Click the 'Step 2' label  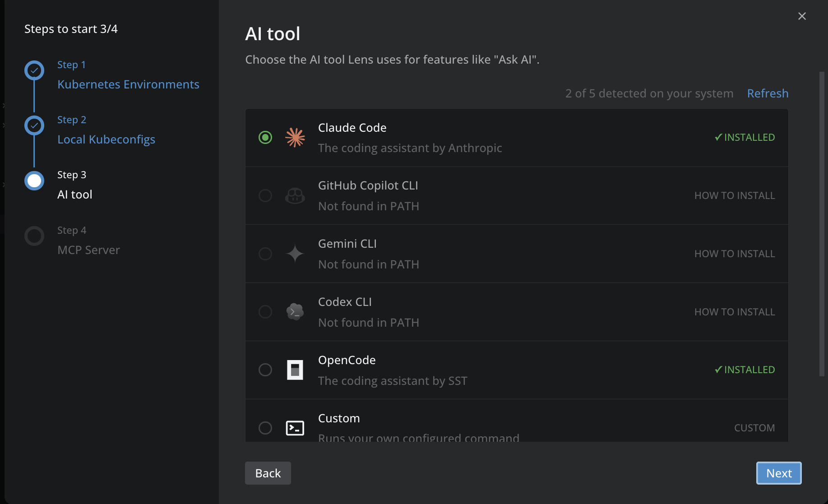tap(72, 120)
